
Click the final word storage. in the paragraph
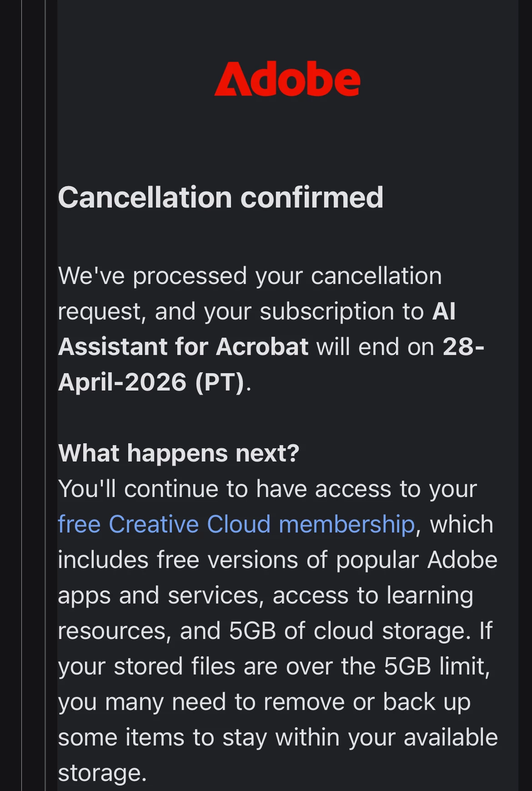pyautogui.click(x=102, y=773)
